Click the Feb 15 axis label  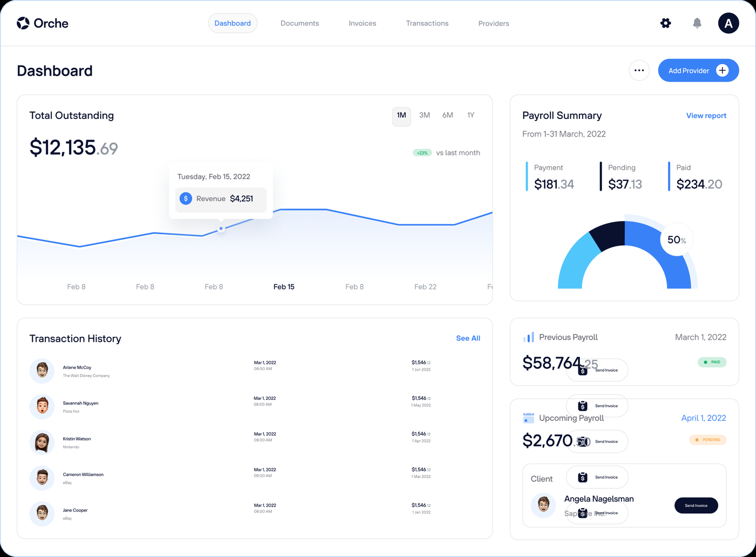[284, 287]
